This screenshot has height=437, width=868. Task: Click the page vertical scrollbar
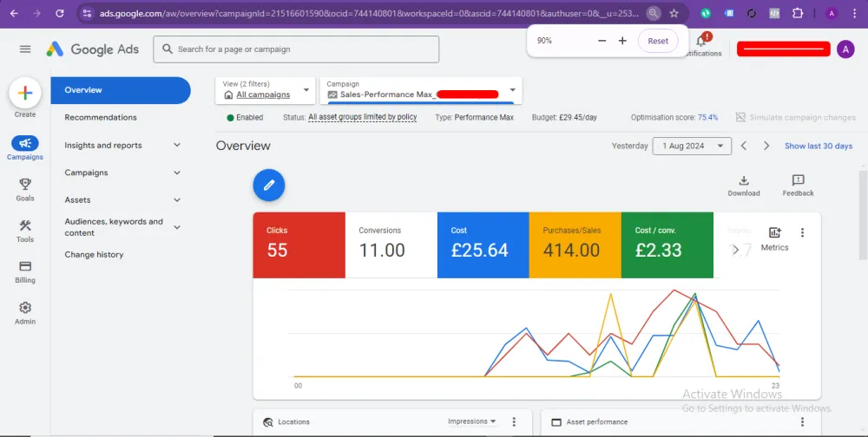point(863,216)
